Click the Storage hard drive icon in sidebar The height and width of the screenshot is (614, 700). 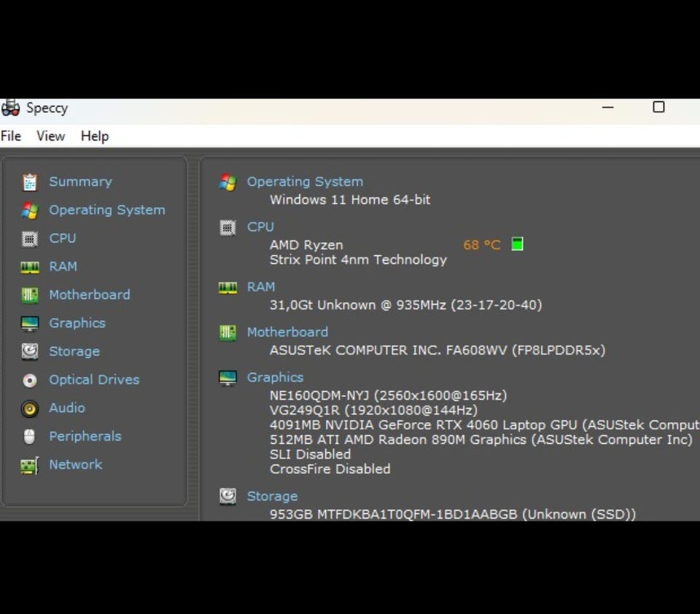coord(30,351)
